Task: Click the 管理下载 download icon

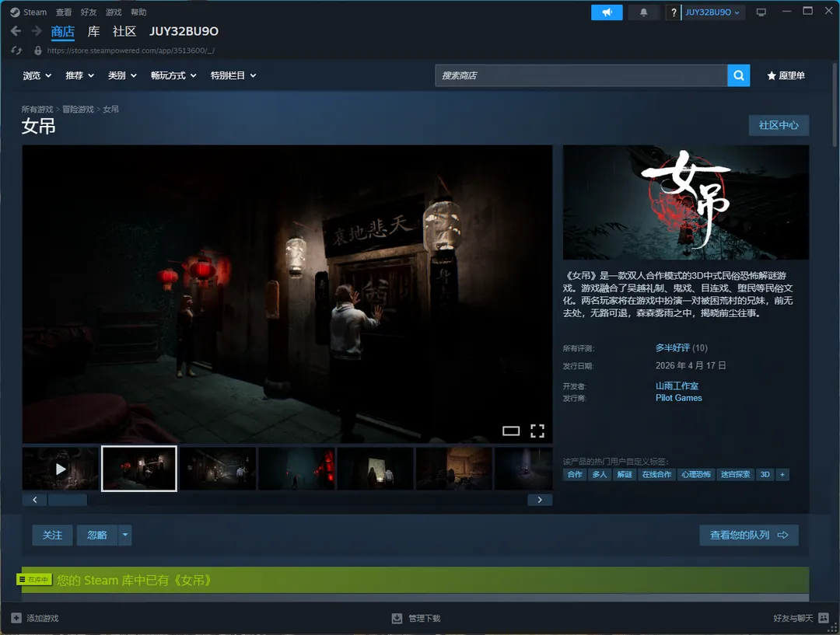Action: (x=397, y=619)
